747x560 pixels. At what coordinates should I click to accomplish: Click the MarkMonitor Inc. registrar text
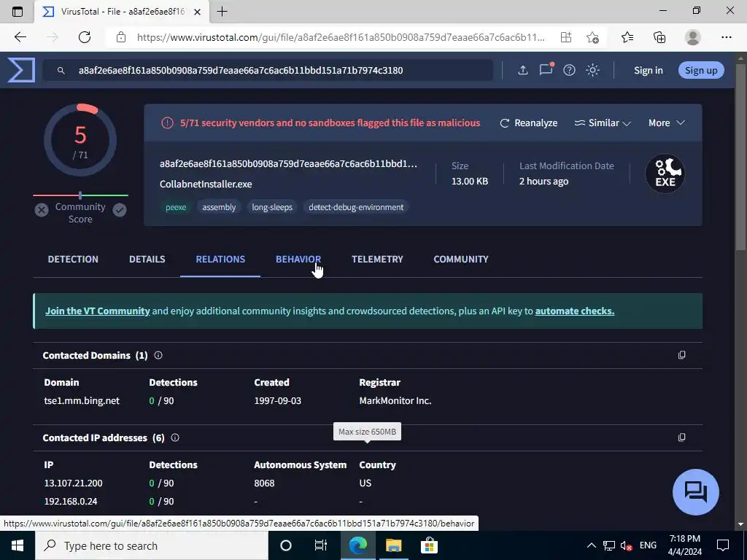pos(395,401)
